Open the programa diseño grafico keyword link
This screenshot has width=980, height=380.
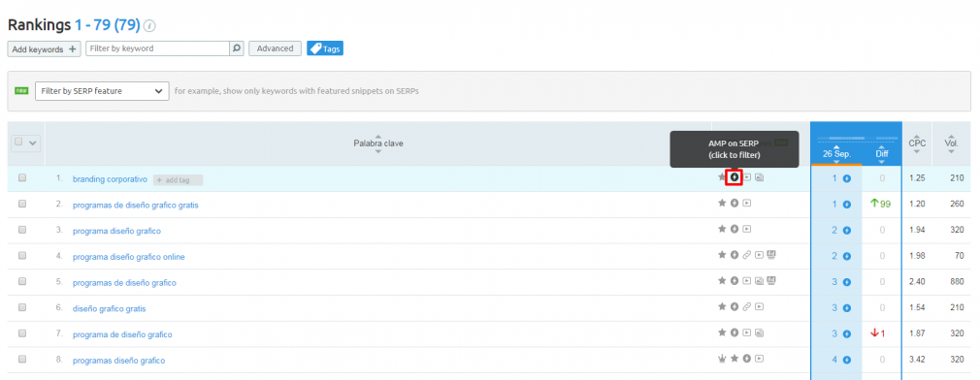116,231
